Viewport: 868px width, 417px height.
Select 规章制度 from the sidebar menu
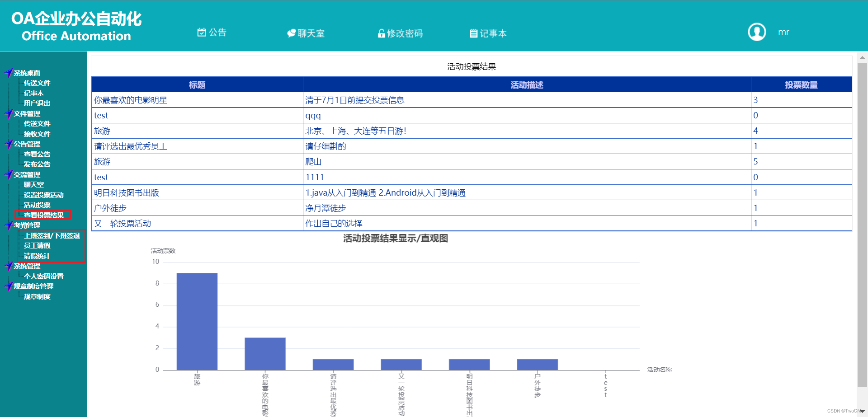click(x=37, y=296)
